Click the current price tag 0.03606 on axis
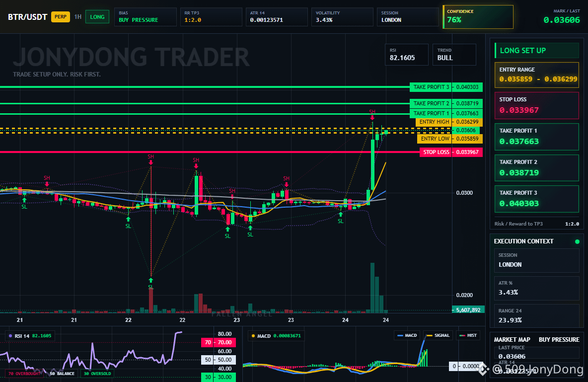Viewport: 588px width, 382px height. [465, 130]
